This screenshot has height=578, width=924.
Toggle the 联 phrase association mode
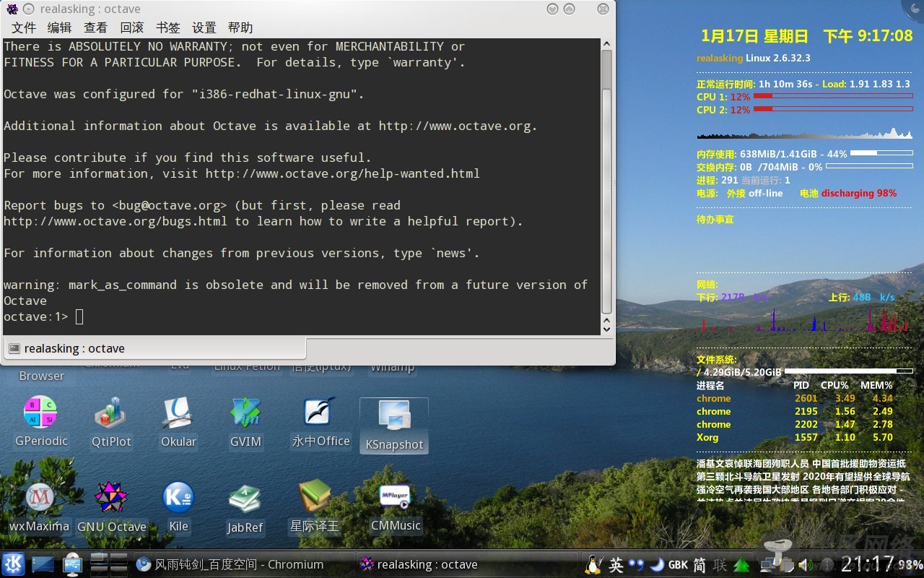point(720,565)
